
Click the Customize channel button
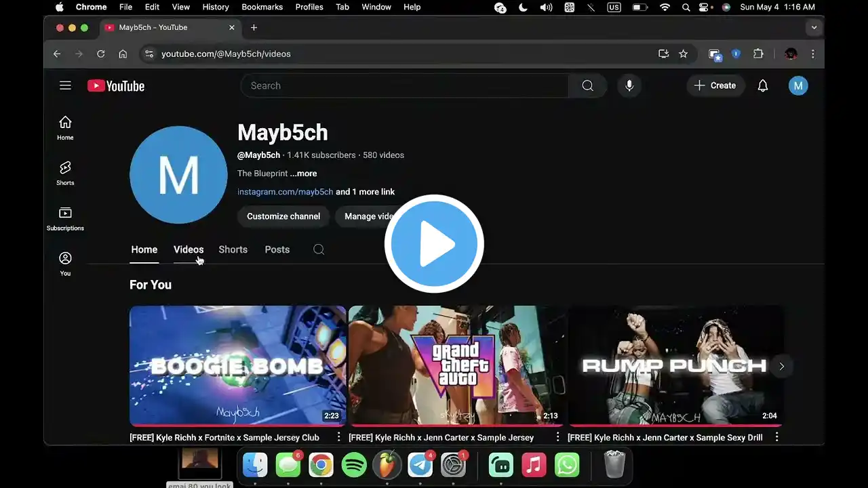tap(283, 216)
